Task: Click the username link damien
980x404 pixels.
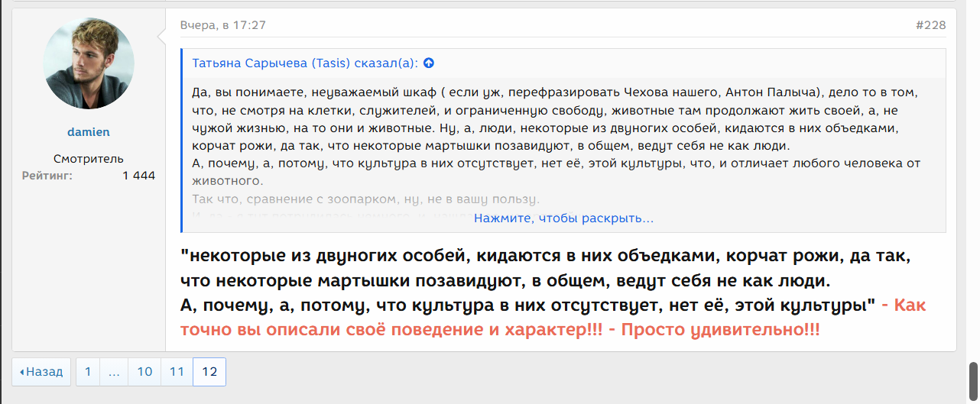Action: pos(89,132)
